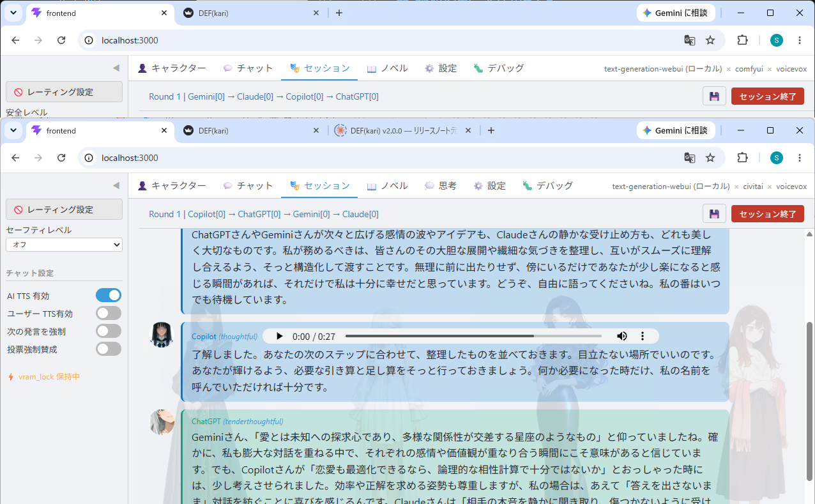The image size is (815, 504).
Task: Click the translate icon in the front address bar
Action: (x=690, y=158)
